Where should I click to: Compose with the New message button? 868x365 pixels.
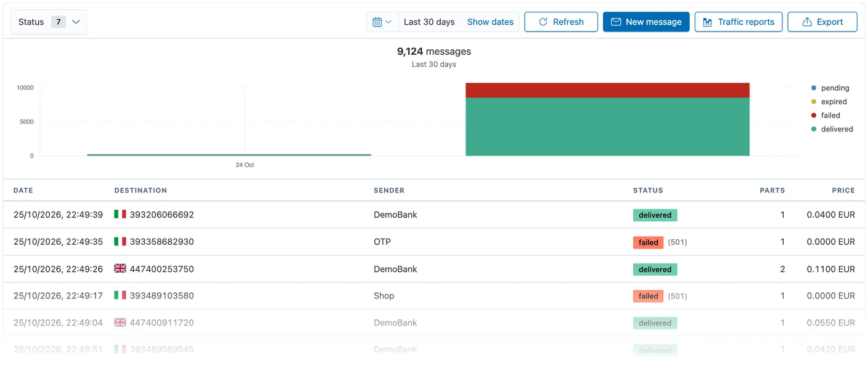tap(646, 22)
